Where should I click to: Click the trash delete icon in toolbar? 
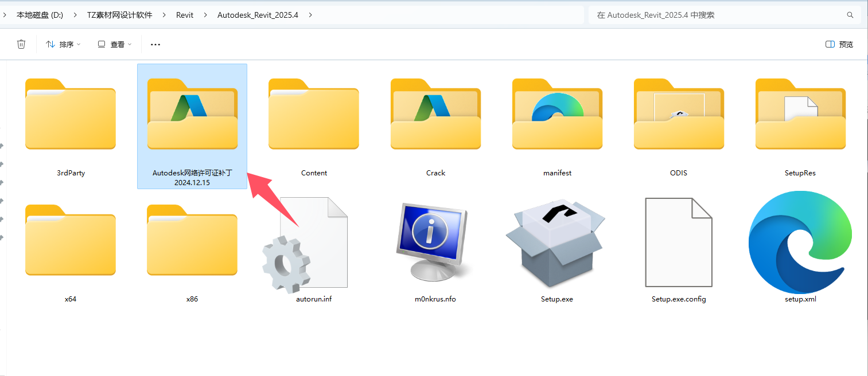pyautogui.click(x=21, y=44)
